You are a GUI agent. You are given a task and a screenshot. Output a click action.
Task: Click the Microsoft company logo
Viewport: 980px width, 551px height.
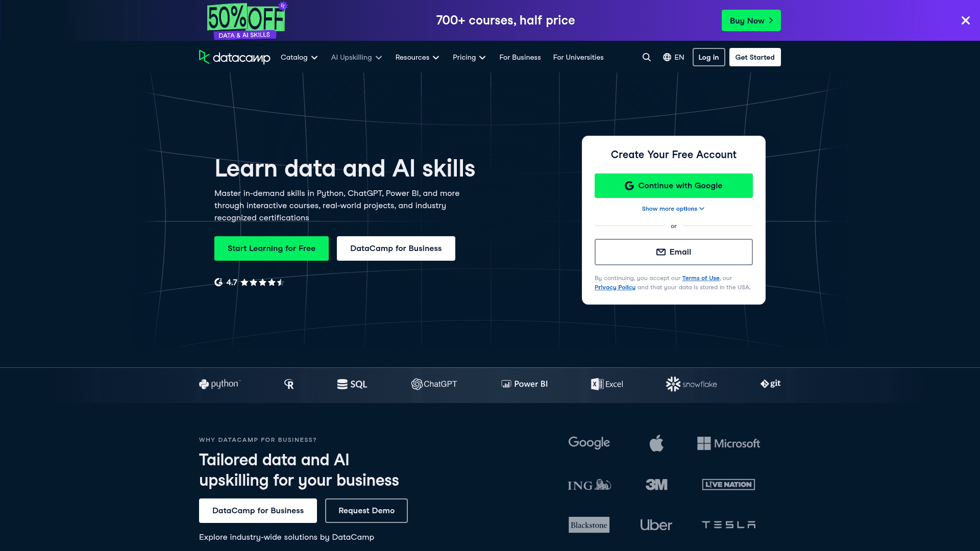coord(728,443)
